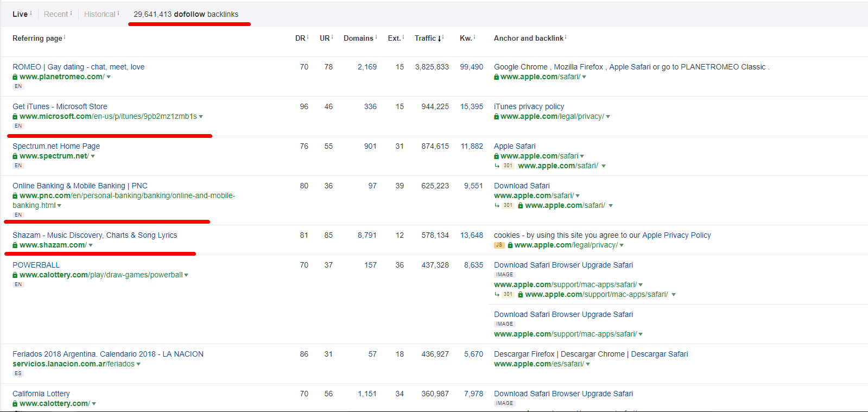The image size is (868, 412).
Task: Click info icon beside Historical tab
Action: [118, 13]
